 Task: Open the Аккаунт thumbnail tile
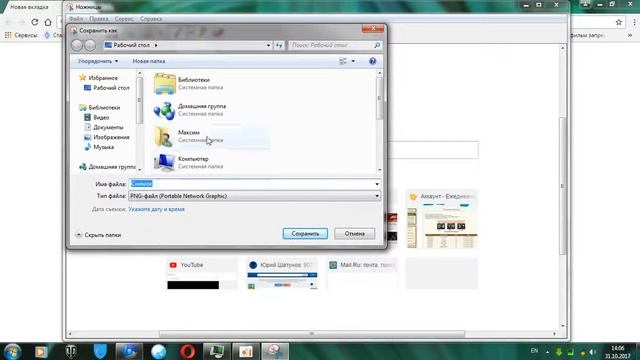click(x=442, y=219)
